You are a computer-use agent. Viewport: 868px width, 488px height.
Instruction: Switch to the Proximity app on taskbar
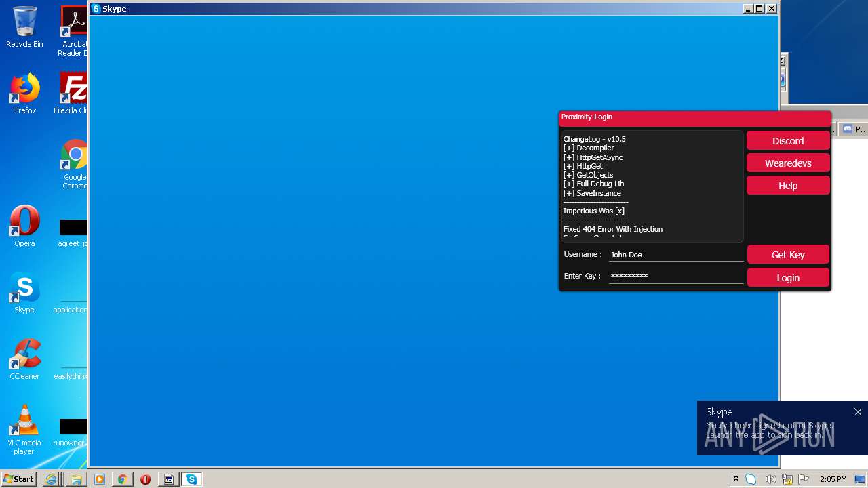click(169, 479)
